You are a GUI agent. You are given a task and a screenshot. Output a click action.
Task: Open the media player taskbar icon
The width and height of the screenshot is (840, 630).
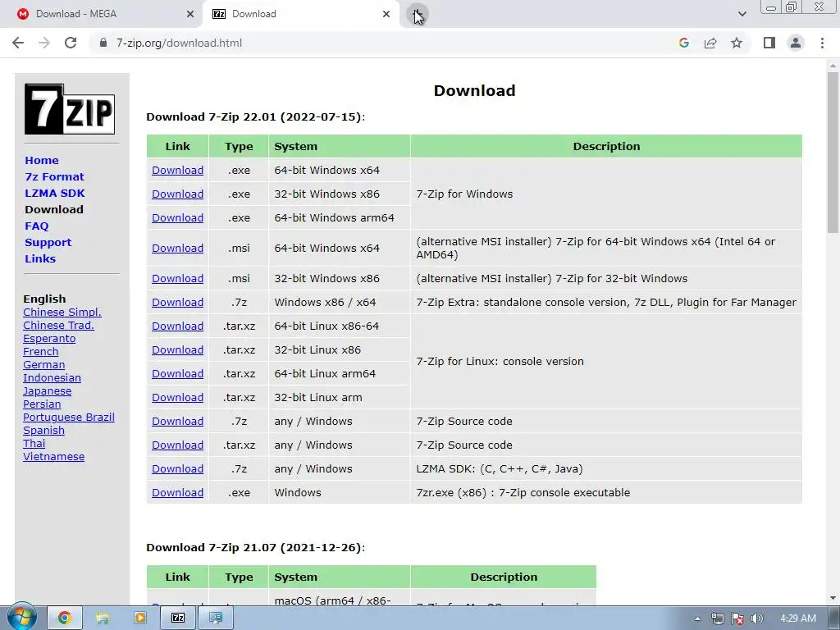(139, 619)
